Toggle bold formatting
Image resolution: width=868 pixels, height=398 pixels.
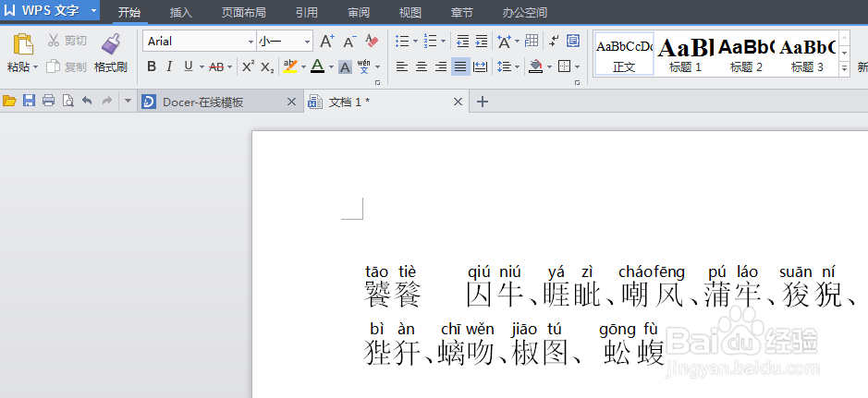pyautogui.click(x=151, y=66)
